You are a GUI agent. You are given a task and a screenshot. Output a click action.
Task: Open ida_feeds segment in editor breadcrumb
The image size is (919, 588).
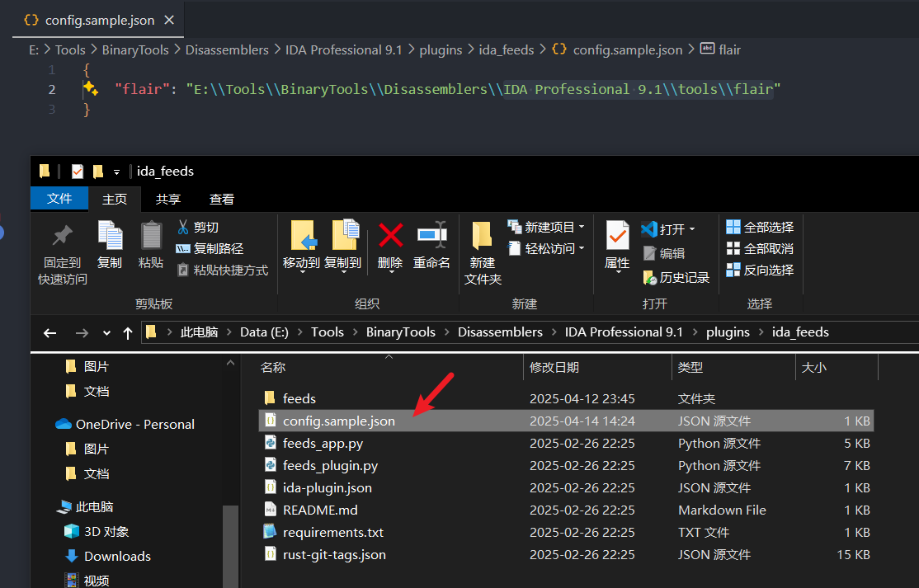[506, 50]
